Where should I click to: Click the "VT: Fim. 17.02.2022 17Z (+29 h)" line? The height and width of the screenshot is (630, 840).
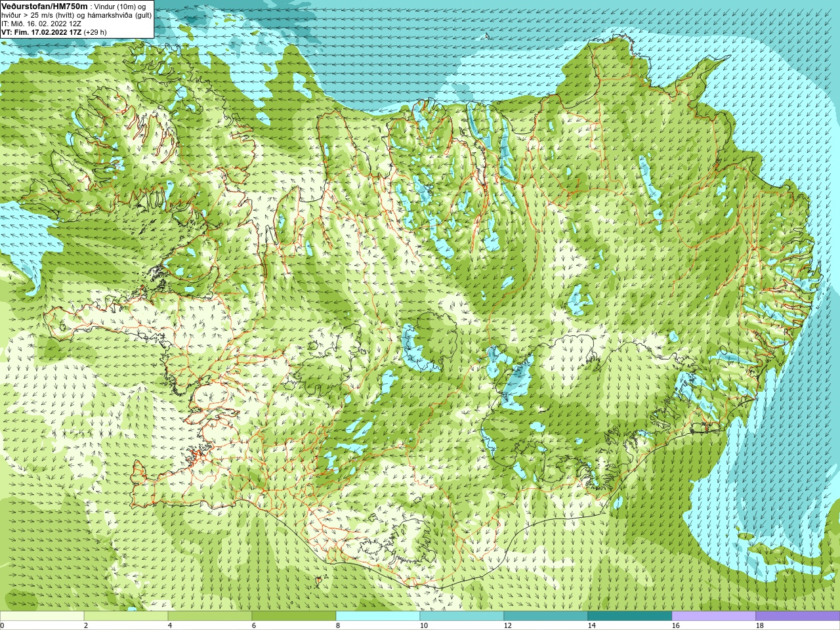point(54,31)
